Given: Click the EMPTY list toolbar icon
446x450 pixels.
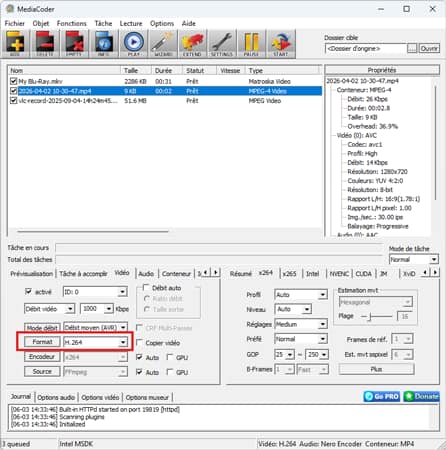Looking at the screenshot, I should click(x=74, y=44).
